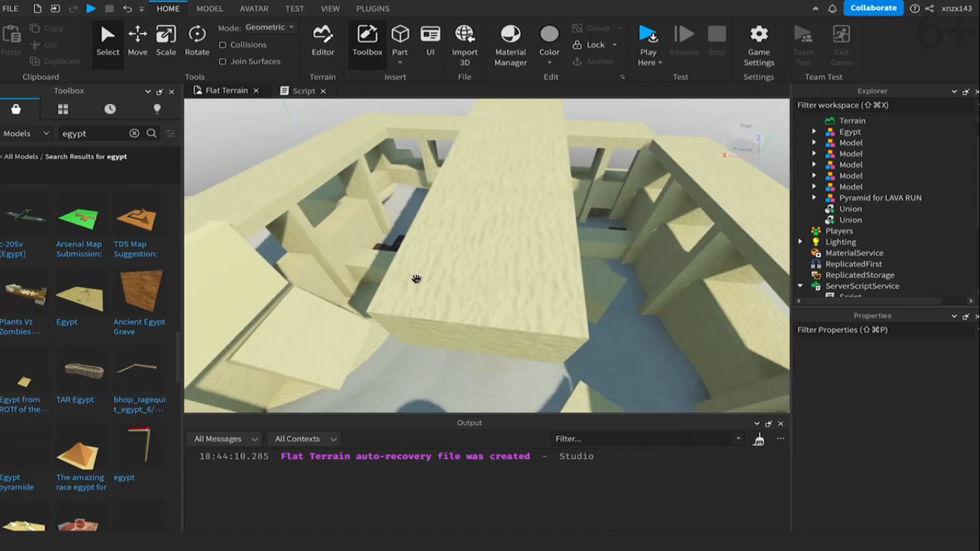Click Import 3D

click(465, 44)
